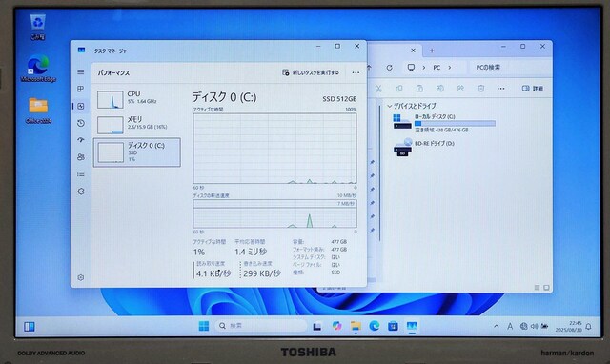Screen dimensions: 610x364
Task: Select the メモリ performance item
Action: point(137,125)
